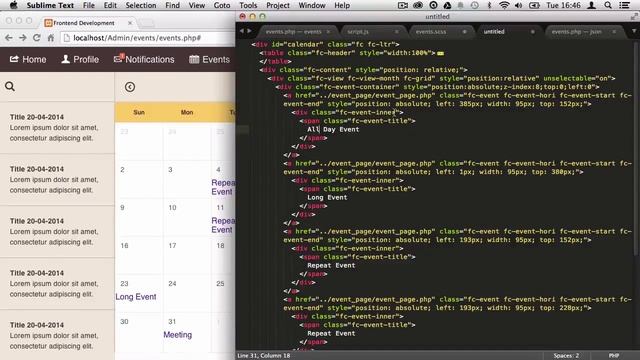Click the previous tab arrow in Sublime Text

(241, 31)
